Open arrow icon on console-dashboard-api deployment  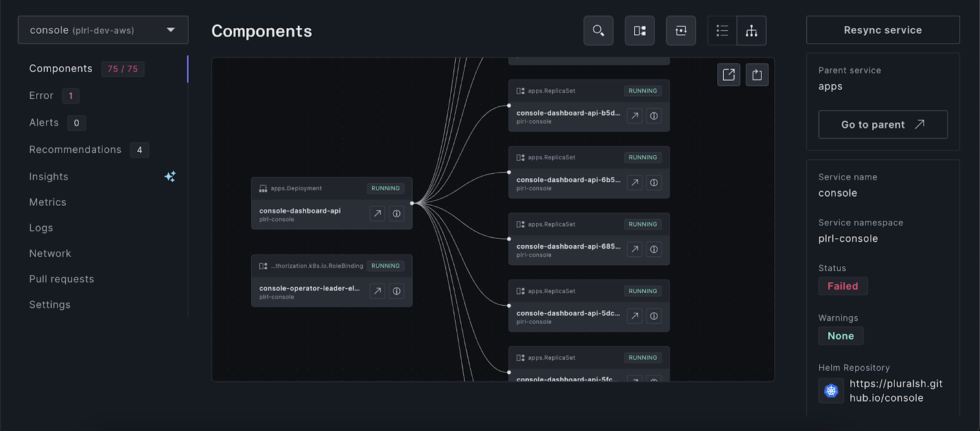[x=377, y=214]
